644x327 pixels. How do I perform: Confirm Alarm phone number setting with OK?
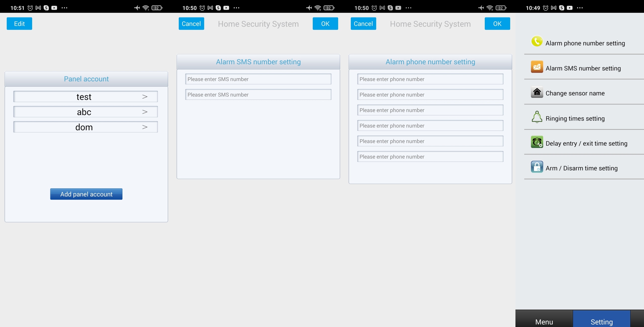click(497, 24)
